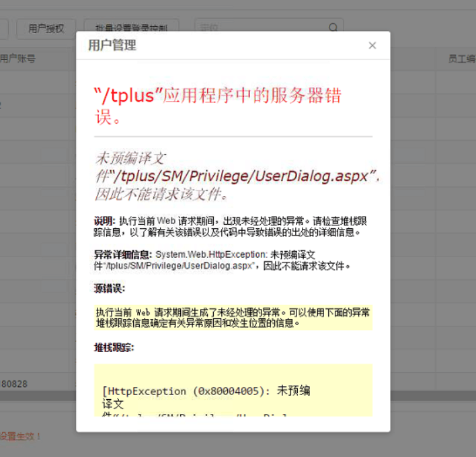The width and height of the screenshot is (476, 457).
Task: Click the yellow source error message box
Action: point(233,318)
